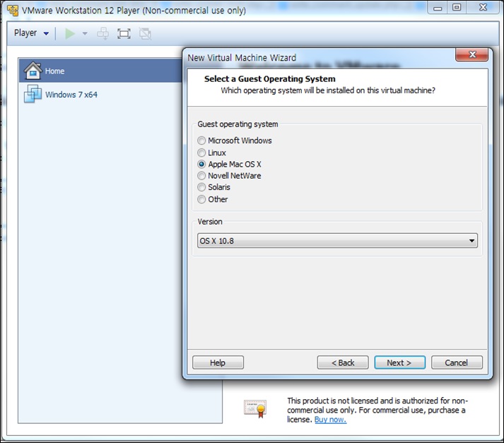Close the VMware Player main window
This screenshot has width=504, height=443.
483,8
